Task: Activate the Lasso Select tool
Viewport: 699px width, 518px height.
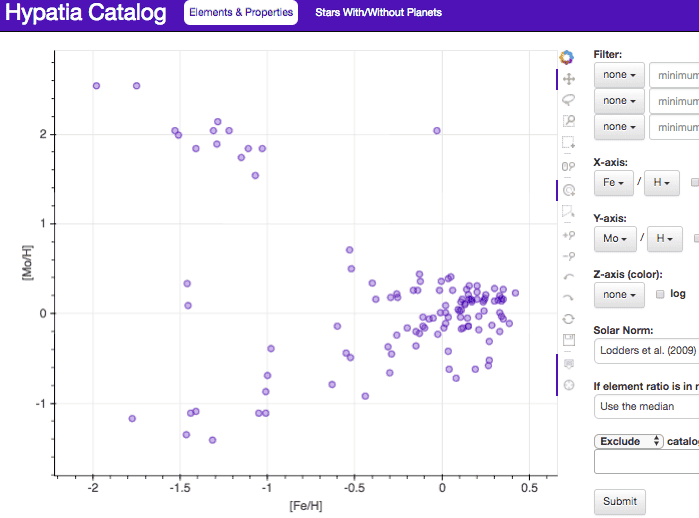Action: coord(568,99)
